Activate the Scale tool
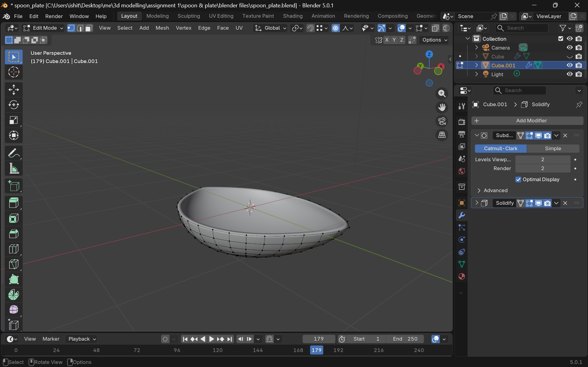The height and width of the screenshot is (367, 588). 14,120
